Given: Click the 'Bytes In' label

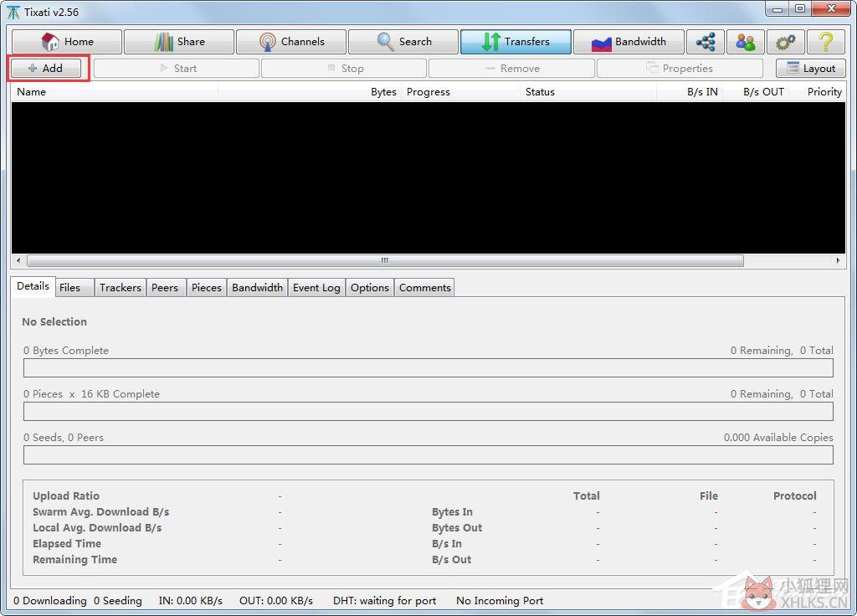Looking at the screenshot, I should pos(452,511).
